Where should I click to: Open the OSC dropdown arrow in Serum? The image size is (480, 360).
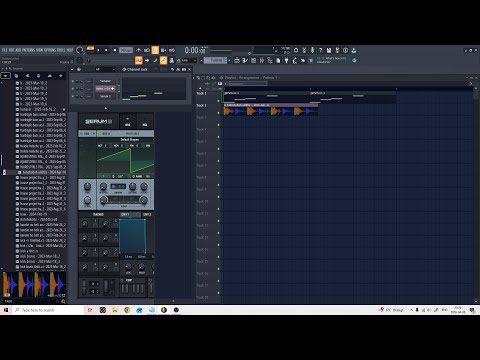point(94,133)
